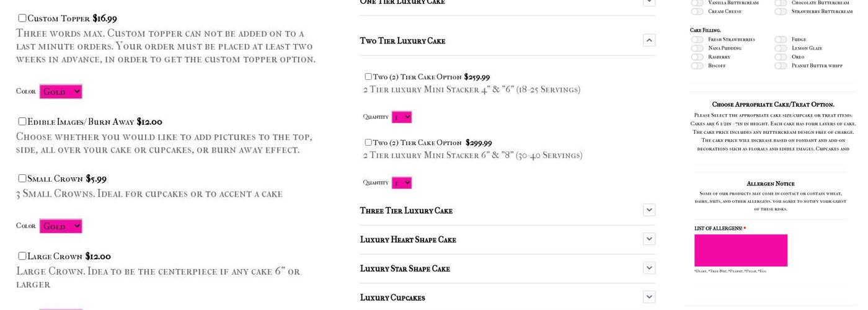Turn on the Cream Cheese toggle
The width and height of the screenshot is (868, 310).
(697, 12)
